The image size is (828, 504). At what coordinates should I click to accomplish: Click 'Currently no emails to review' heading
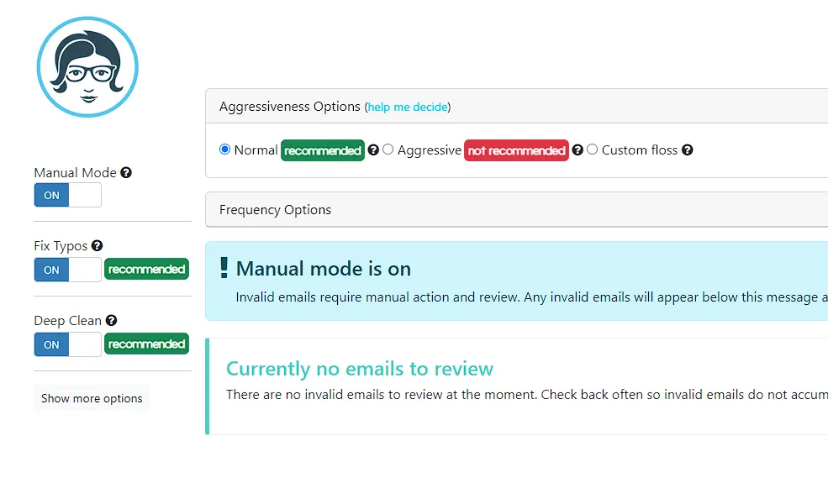[x=360, y=369]
